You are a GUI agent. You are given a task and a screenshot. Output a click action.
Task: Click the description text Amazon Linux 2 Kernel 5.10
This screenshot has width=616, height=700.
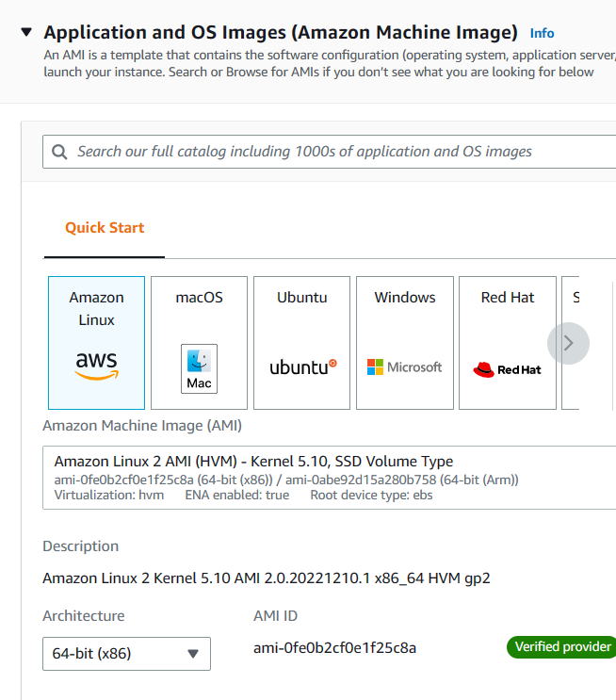[267, 578]
